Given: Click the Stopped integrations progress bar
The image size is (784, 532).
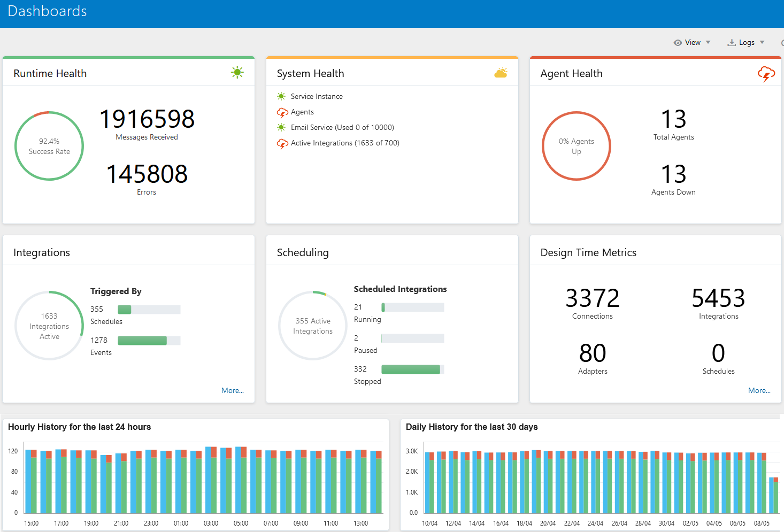Looking at the screenshot, I should pyautogui.click(x=412, y=369).
